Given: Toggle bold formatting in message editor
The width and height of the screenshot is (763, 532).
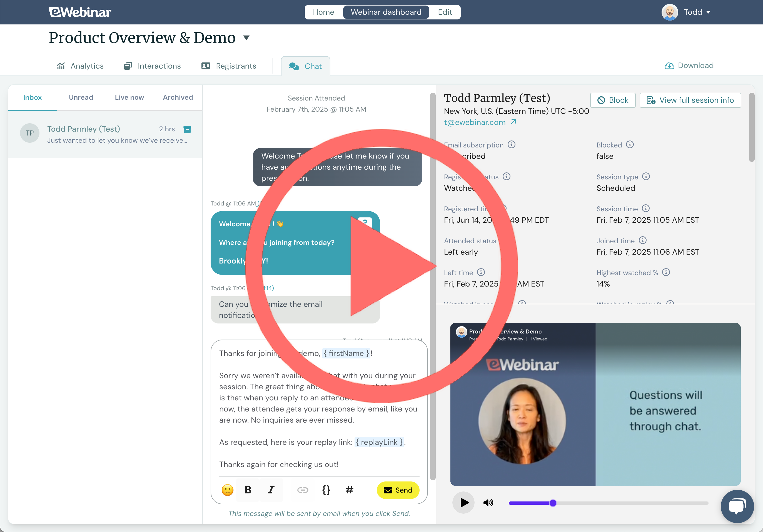Looking at the screenshot, I should click(x=248, y=490).
